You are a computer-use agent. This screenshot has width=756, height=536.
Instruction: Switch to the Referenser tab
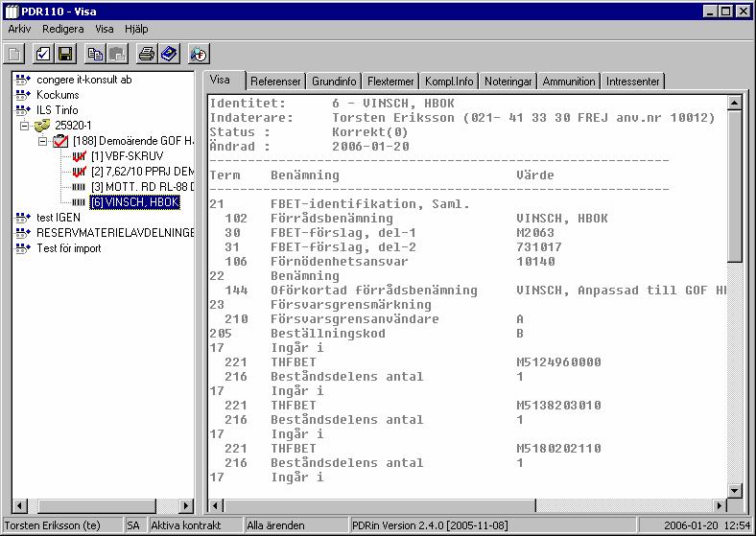(x=275, y=82)
